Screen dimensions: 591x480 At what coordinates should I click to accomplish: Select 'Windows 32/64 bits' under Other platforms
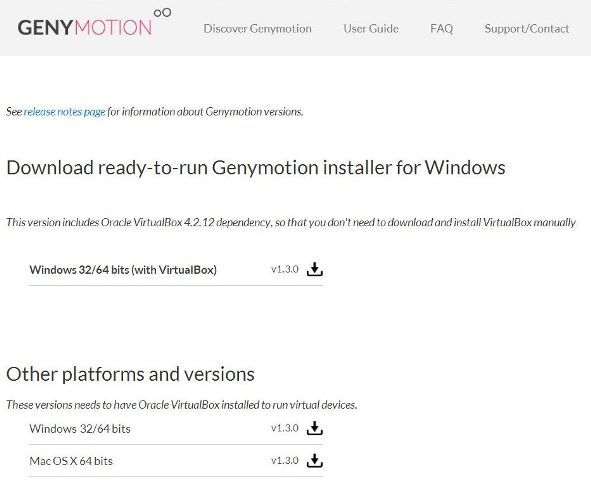[x=80, y=429]
